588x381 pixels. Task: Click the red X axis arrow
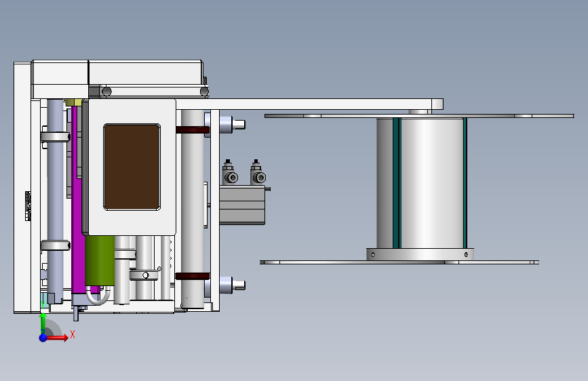coord(56,338)
